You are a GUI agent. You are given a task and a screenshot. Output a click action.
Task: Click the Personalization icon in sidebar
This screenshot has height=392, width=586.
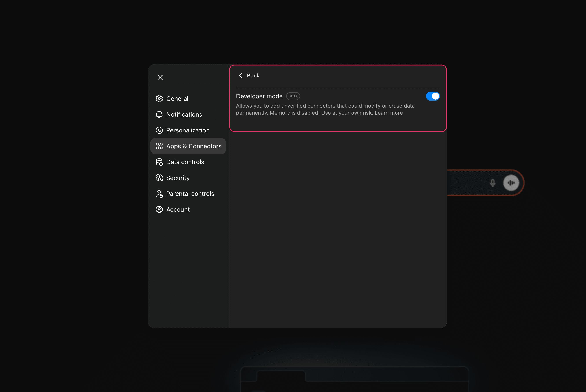(159, 130)
